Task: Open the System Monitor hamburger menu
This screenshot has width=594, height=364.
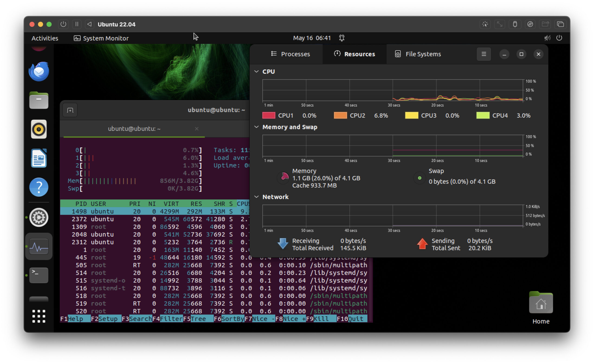Action: coord(484,54)
